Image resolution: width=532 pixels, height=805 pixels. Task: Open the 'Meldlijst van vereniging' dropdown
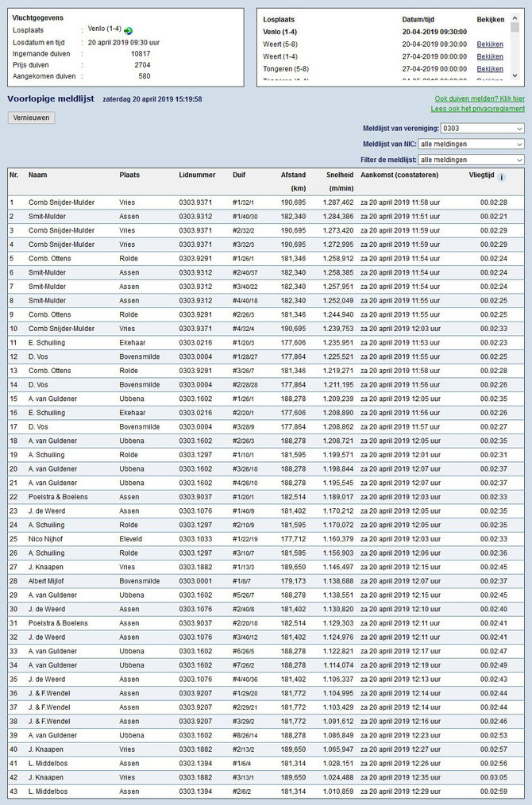pyautogui.click(x=482, y=129)
